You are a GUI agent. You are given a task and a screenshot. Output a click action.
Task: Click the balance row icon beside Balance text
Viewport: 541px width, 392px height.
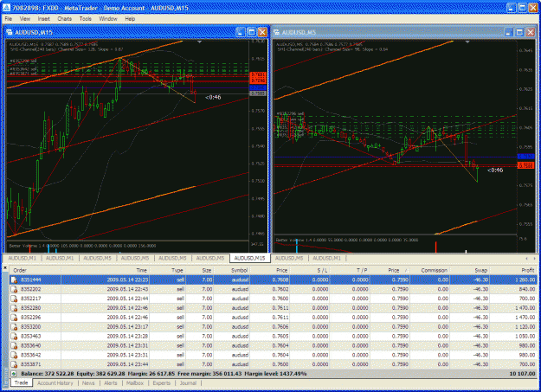coord(14,374)
